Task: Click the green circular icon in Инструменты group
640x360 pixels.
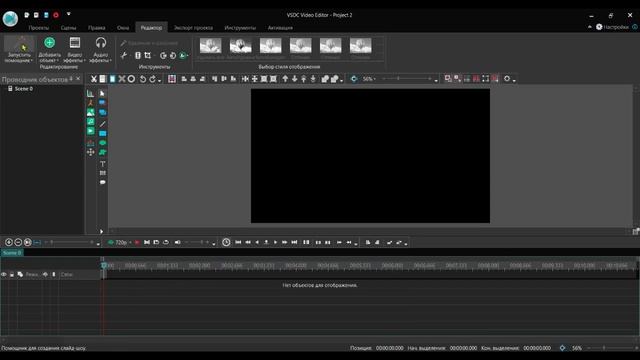Action: [x=183, y=55]
